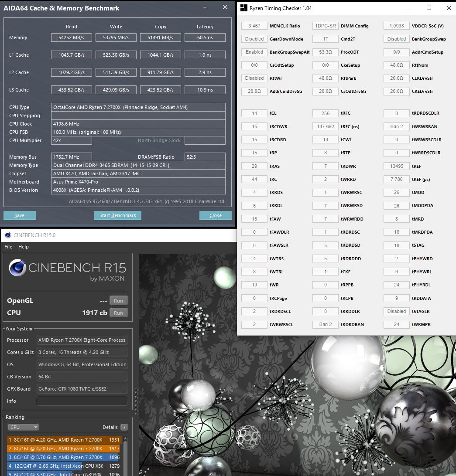Image resolution: width=456 pixels, height=476 pixels.
Task: Click the BIOS Version 4008X field
Action: (138, 190)
